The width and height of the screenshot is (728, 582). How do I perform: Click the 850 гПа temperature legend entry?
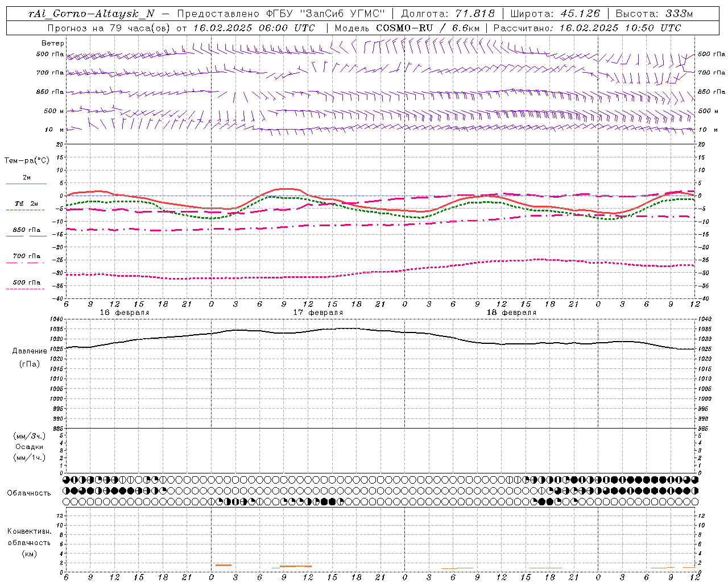tap(27, 230)
